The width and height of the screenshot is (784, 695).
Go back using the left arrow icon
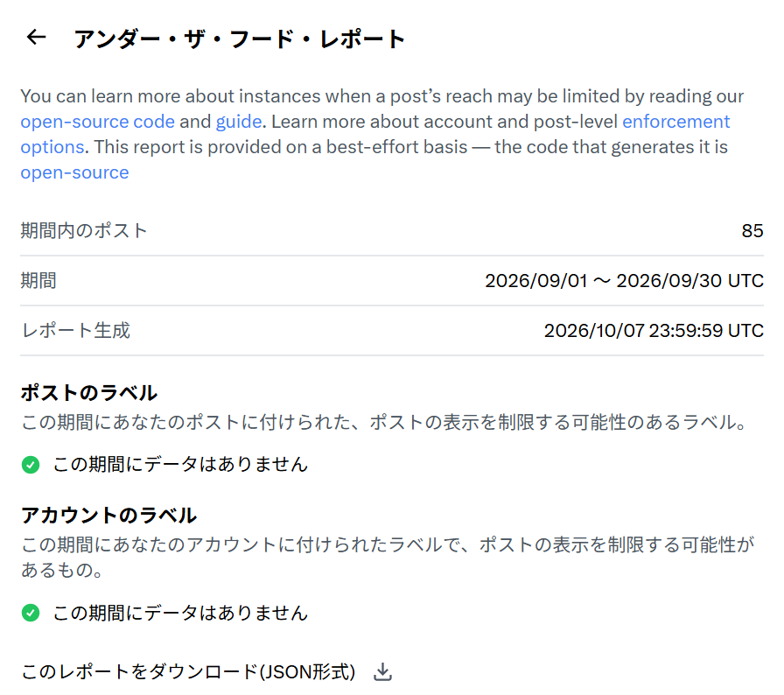tap(36, 37)
